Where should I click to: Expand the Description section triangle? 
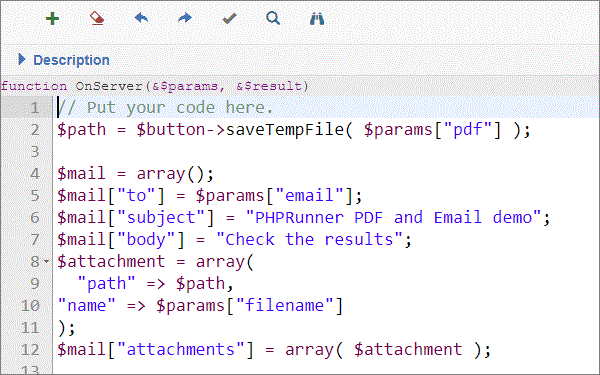[x=22, y=59]
